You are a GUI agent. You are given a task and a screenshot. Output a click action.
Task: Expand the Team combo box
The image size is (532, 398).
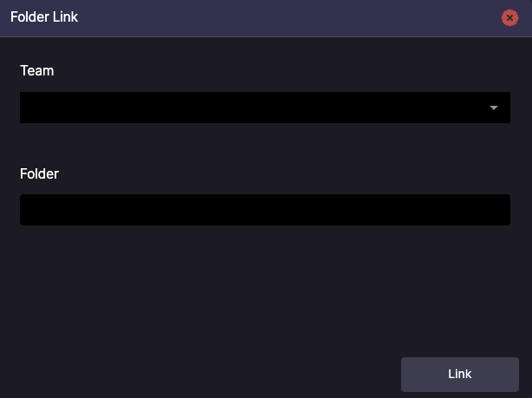click(x=265, y=108)
